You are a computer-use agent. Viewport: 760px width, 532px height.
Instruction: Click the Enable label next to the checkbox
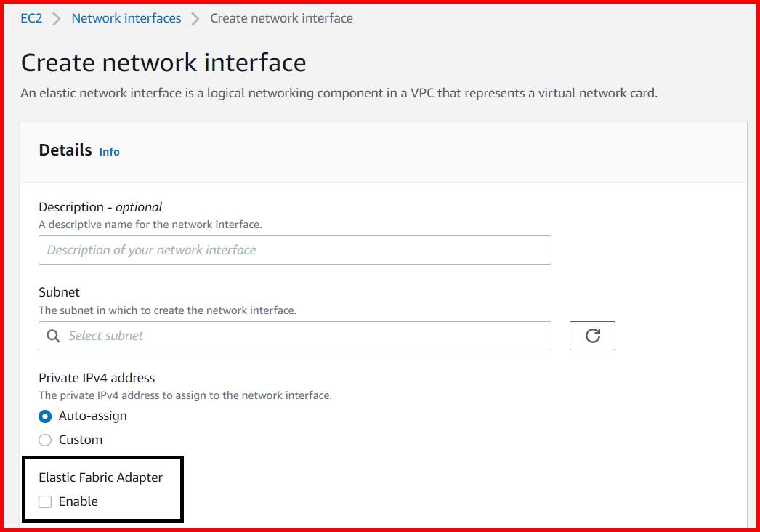pyautogui.click(x=77, y=501)
